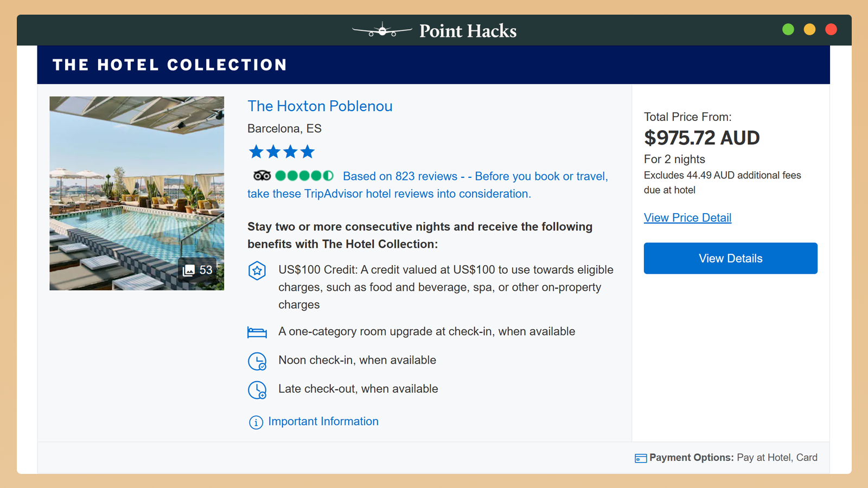This screenshot has height=488, width=868.
Task: Click the photo gallery icon showing 53
Action: [188, 270]
